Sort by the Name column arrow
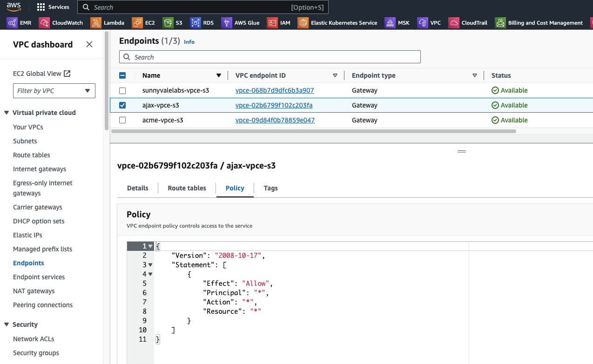 (x=219, y=75)
